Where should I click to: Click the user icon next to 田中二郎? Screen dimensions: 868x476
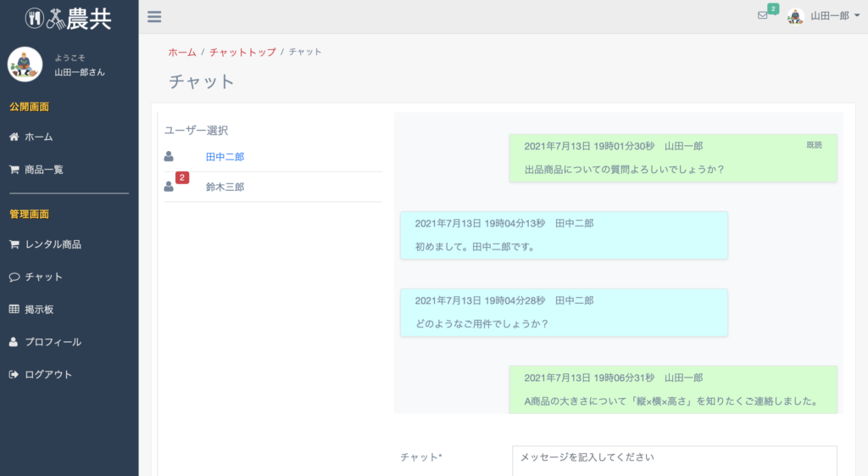(169, 157)
